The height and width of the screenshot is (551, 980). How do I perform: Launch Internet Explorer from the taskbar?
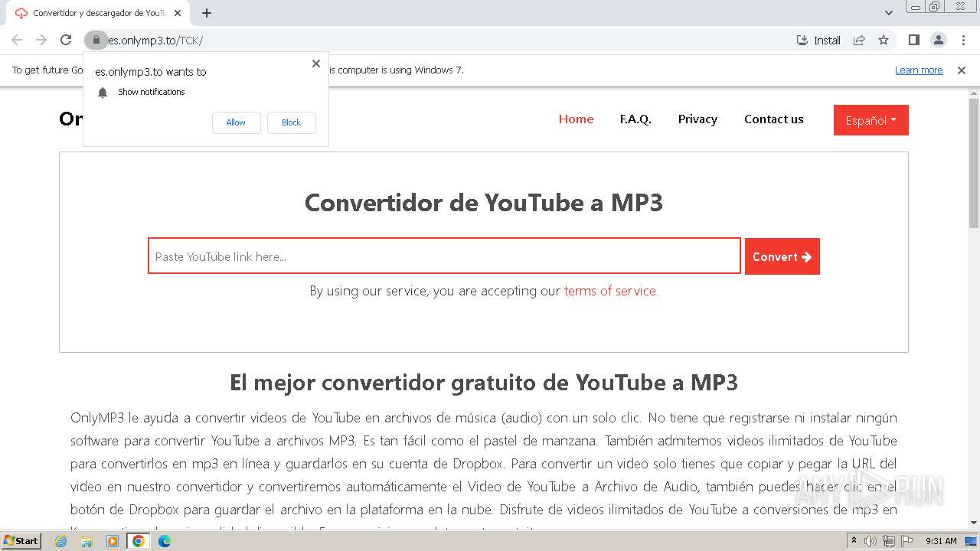60,541
